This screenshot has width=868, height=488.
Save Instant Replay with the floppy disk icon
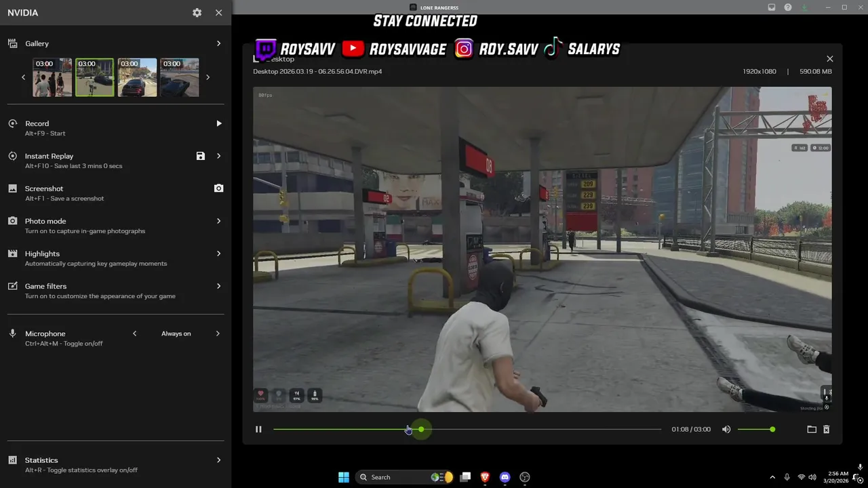[x=200, y=156]
